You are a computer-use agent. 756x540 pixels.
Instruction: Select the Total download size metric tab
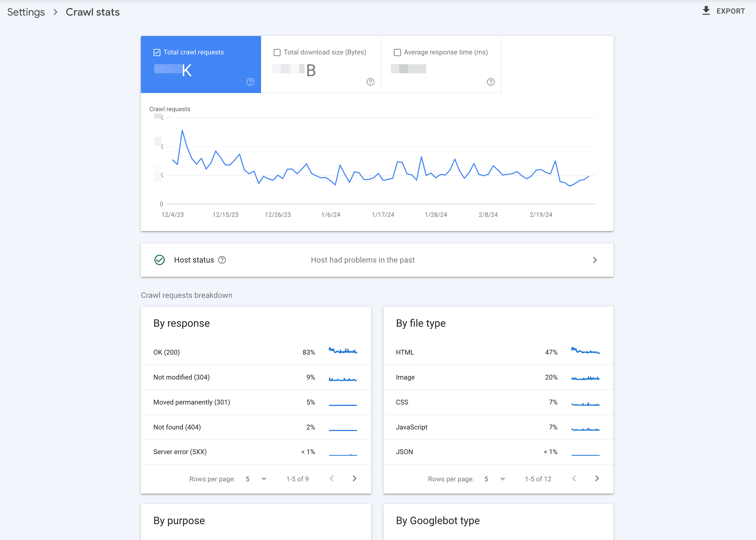tap(321, 65)
